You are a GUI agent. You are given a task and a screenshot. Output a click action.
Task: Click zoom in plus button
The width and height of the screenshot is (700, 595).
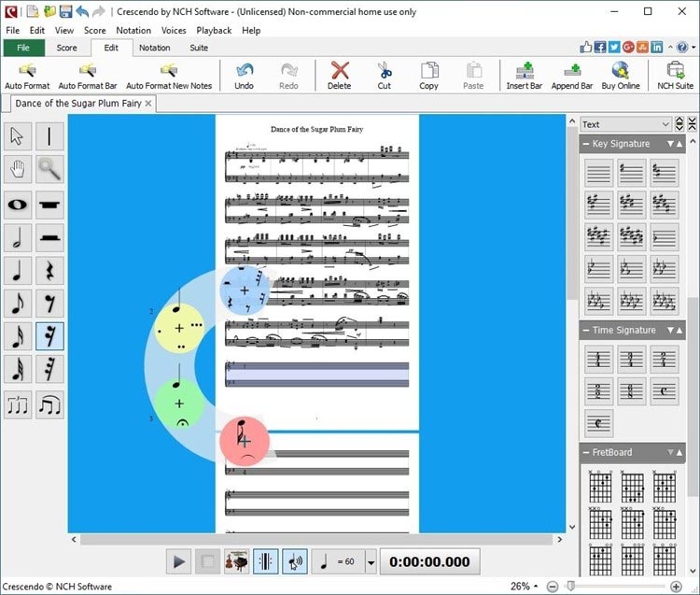click(676, 587)
